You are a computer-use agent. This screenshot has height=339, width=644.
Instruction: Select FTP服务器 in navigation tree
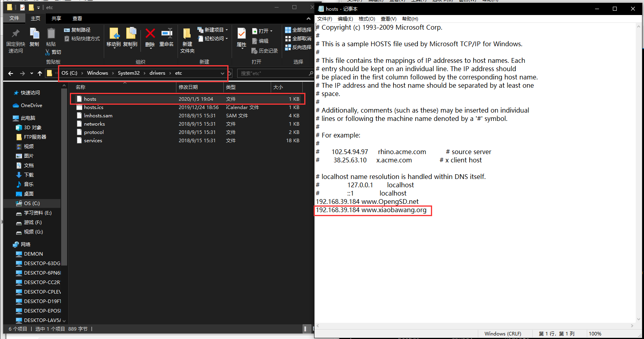point(35,137)
